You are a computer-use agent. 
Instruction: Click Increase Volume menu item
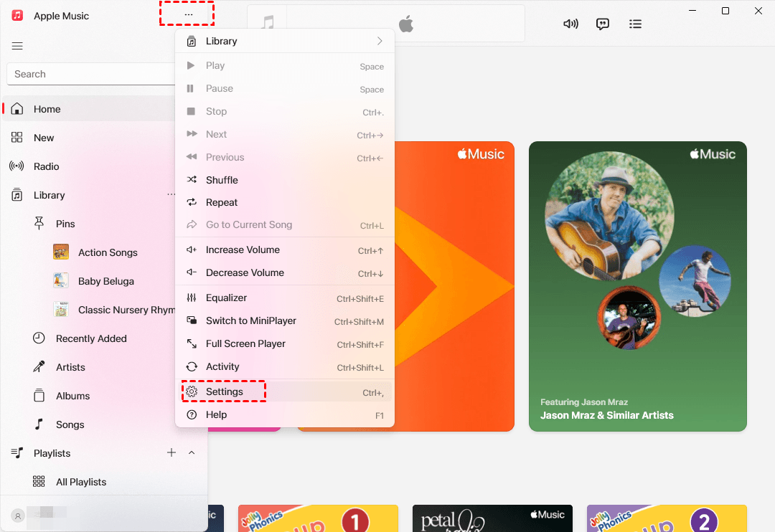pos(285,250)
